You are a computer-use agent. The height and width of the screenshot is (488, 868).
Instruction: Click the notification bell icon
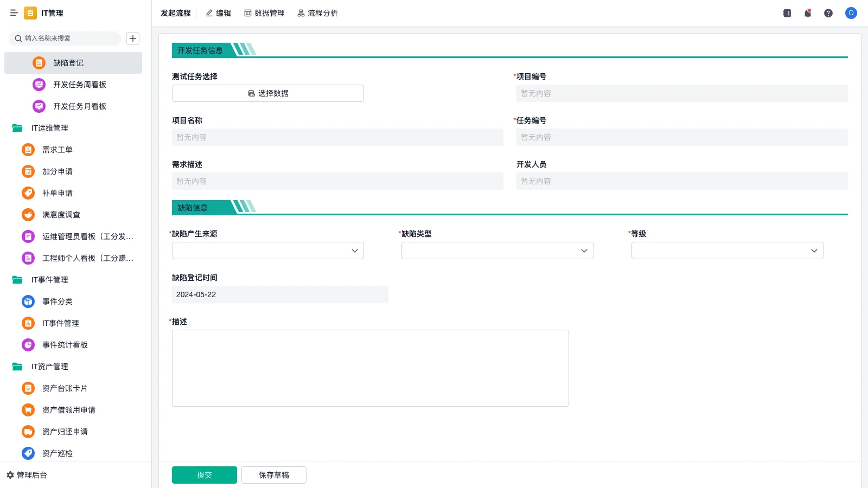[807, 13]
